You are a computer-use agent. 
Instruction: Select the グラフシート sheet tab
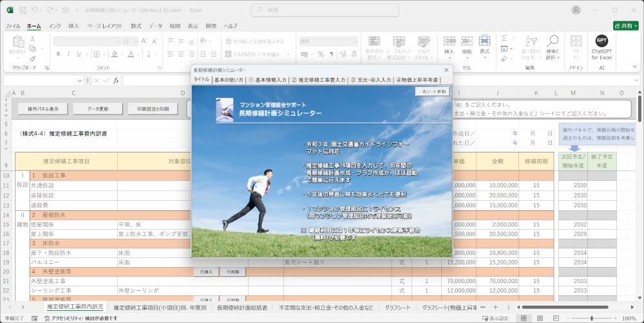[x=398, y=308]
